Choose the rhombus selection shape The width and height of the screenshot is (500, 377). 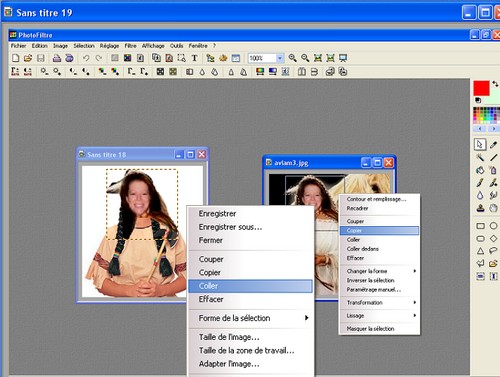(493, 239)
